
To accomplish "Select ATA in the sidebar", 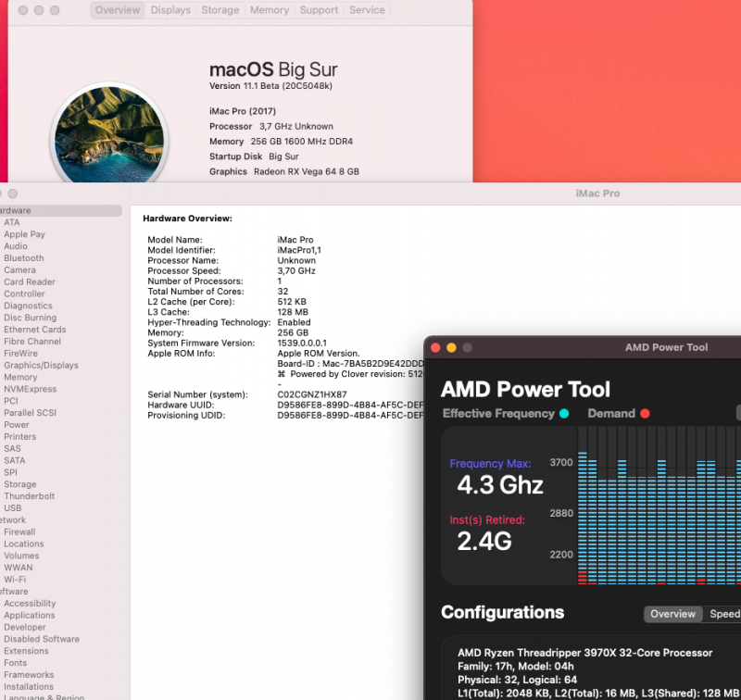I will coord(12,222).
